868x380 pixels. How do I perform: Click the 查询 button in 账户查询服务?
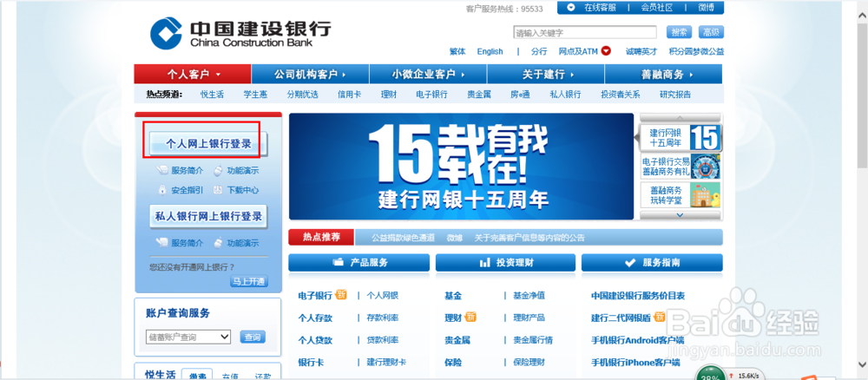coord(253,337)
